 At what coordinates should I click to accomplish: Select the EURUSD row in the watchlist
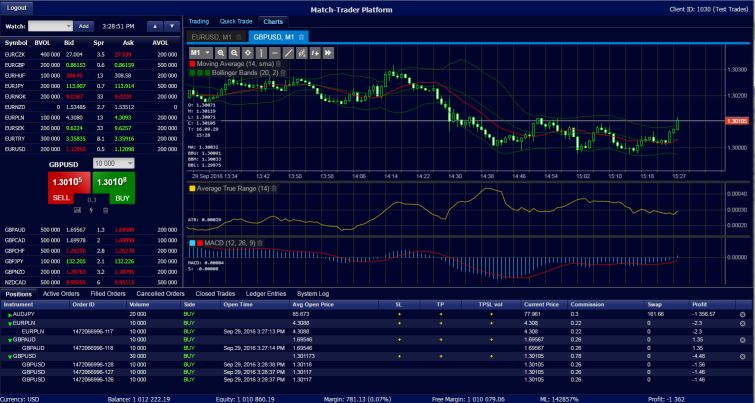(91, 149)
